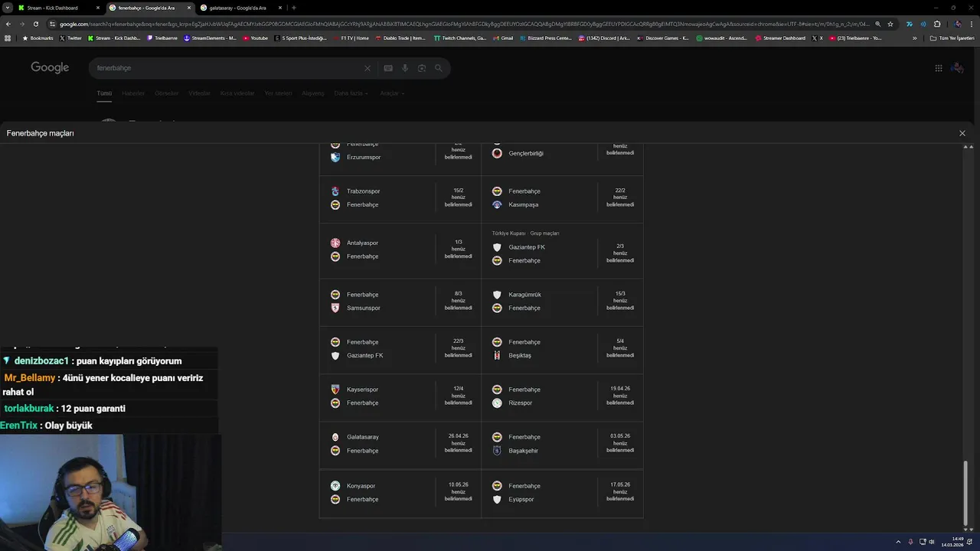Click the Beşiktaş team logo

(497, 355)
